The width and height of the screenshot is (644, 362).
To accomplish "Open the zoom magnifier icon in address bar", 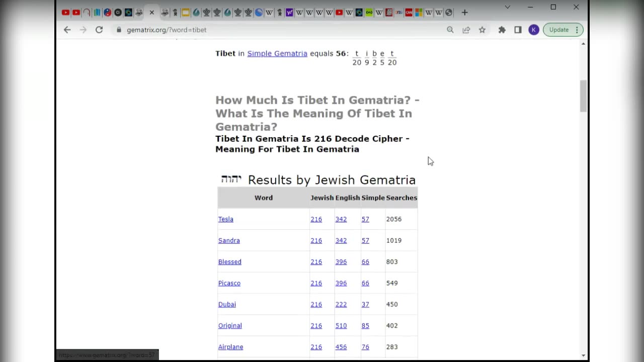I will click(x=450, y=30).
